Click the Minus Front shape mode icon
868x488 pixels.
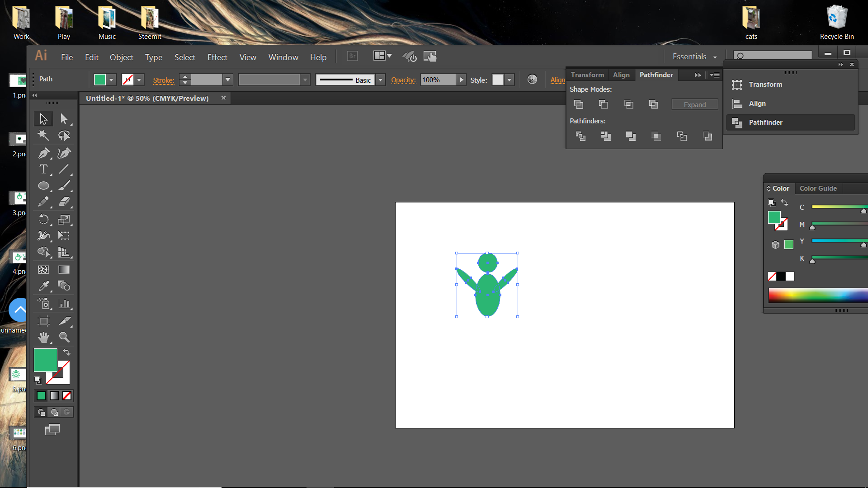coord(604,104)
